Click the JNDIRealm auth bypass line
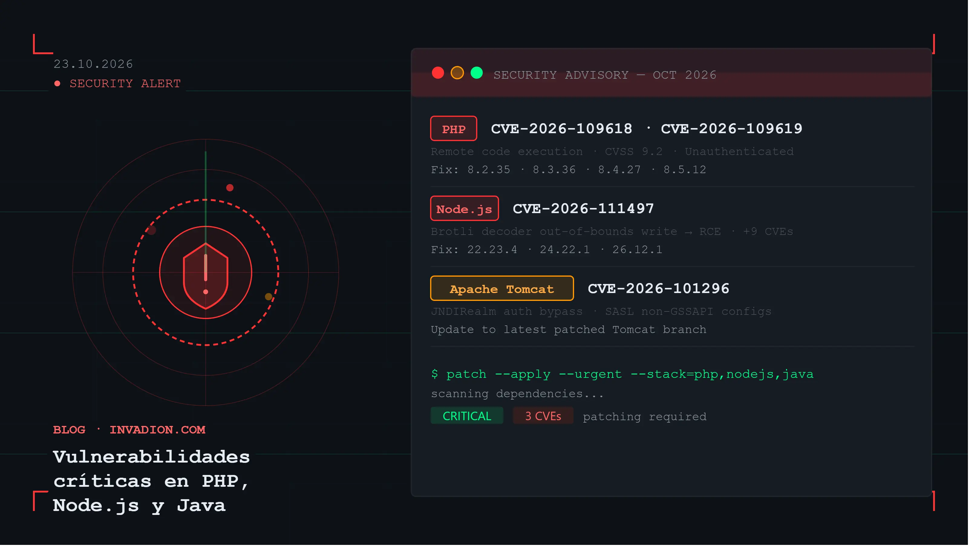The height and width of the screenshot is (557, 980). click(601, 311)
